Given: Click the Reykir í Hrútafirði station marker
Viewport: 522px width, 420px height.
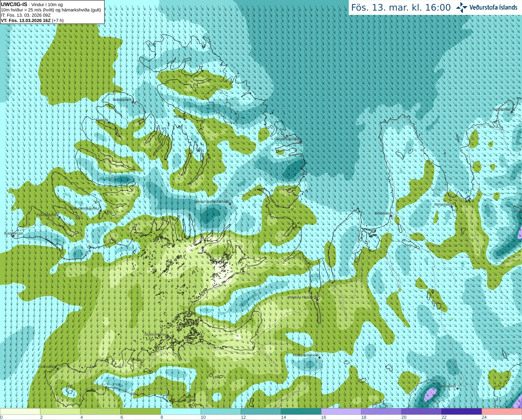Looking at the screenshot, I should coord(317,300).
